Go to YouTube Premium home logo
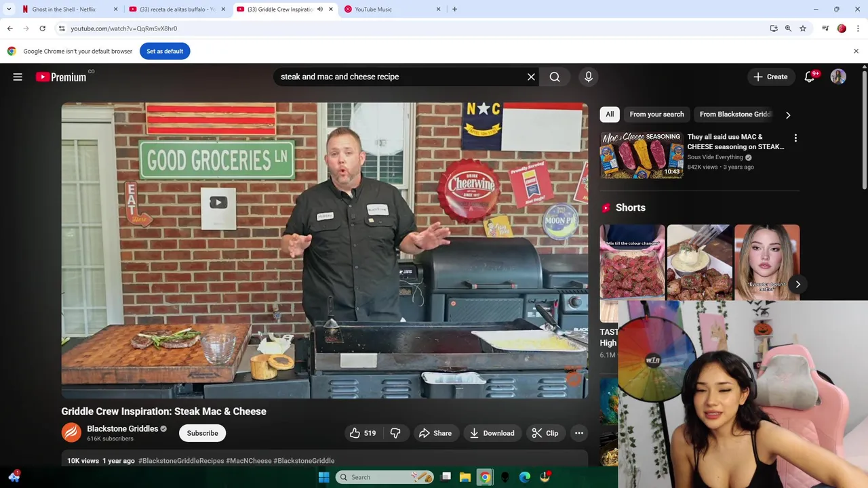 pyautogui.click(x=62, y=77)
